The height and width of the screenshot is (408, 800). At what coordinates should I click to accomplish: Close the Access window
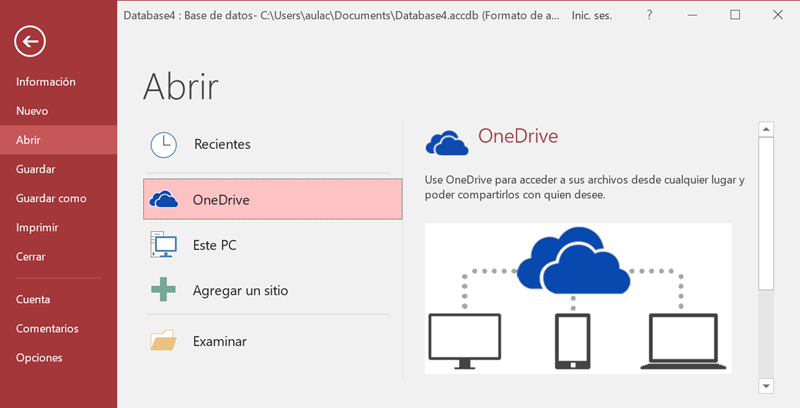click(778, 15)
